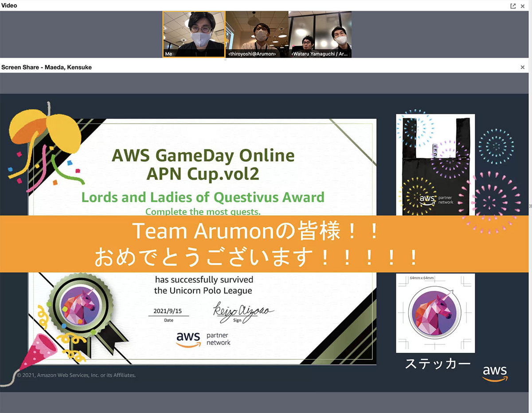Click the black tote bag image
Viewport: 532px width, 413px height.
tap(435, 165)
